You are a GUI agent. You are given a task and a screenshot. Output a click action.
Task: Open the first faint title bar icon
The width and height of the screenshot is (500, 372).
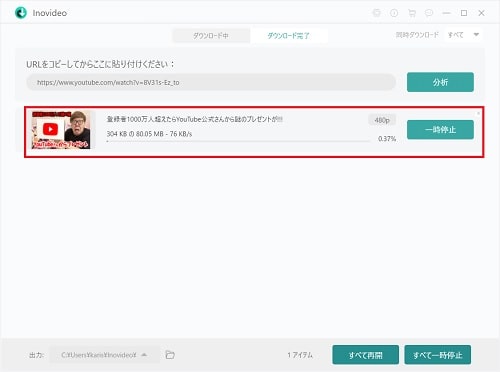(x=376, y=13)
